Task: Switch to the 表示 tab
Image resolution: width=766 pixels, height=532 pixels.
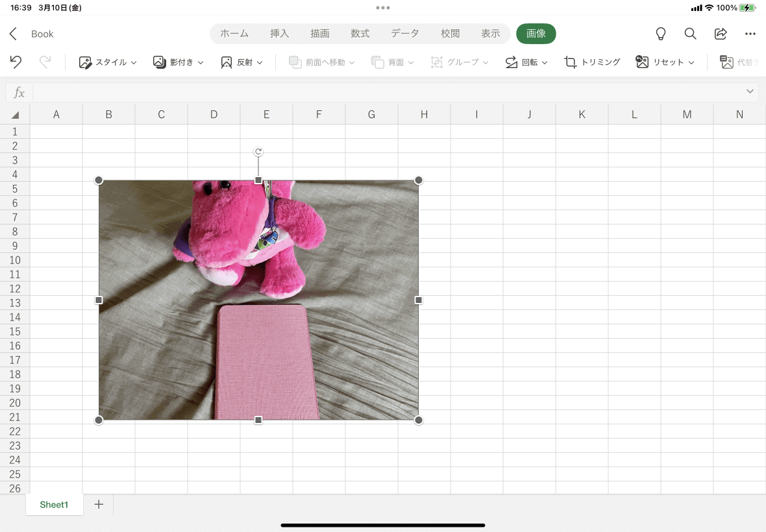Action: (x=491, y=34)
